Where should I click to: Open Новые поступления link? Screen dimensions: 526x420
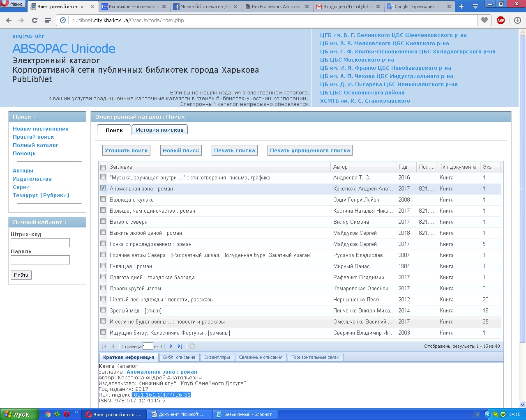[41, 129]
